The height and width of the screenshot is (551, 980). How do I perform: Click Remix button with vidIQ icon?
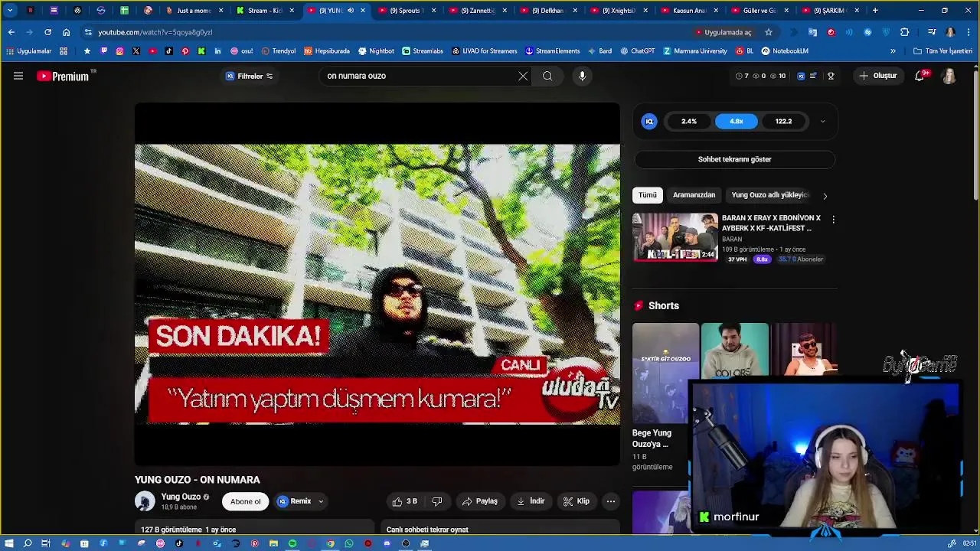294,501
